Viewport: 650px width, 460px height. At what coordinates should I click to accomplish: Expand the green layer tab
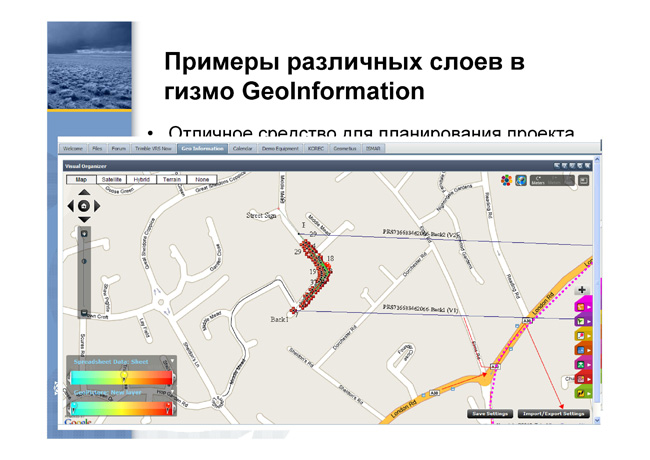coord(583,393)
